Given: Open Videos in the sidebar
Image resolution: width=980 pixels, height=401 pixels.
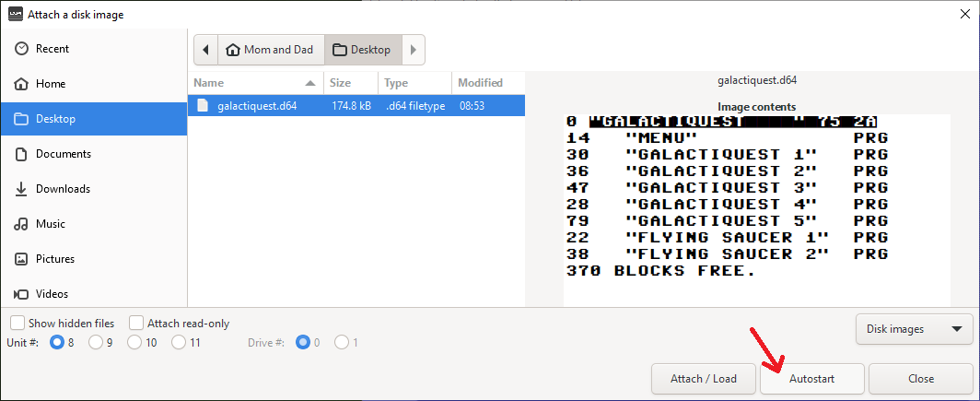Looking at the screenshot, I should (x=94, y=293).
